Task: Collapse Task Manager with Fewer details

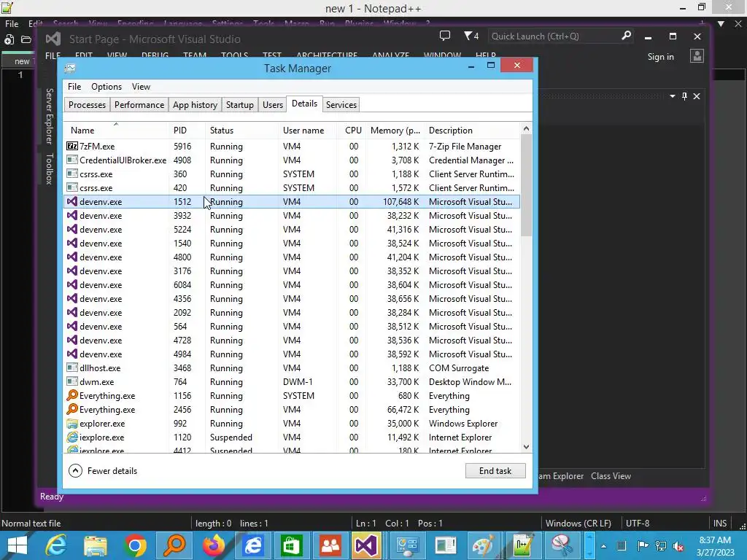Action: 103,471
